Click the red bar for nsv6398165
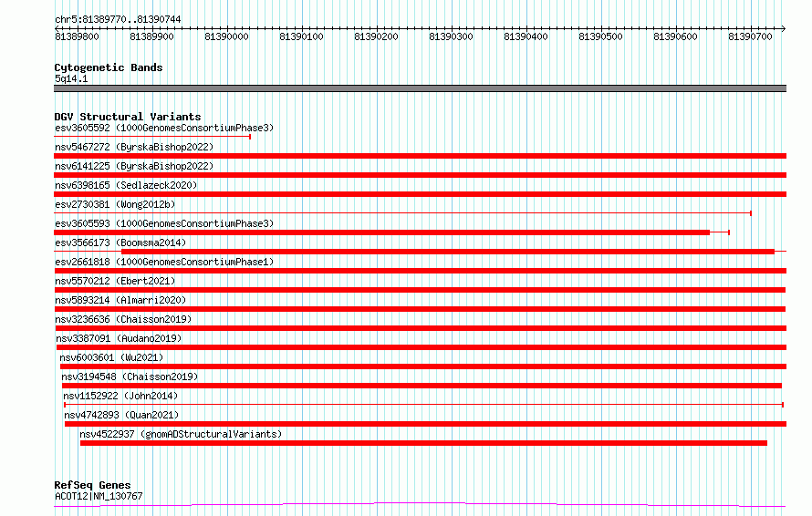Viewport: 812px width, 516px height. click(x=420, y=194)
